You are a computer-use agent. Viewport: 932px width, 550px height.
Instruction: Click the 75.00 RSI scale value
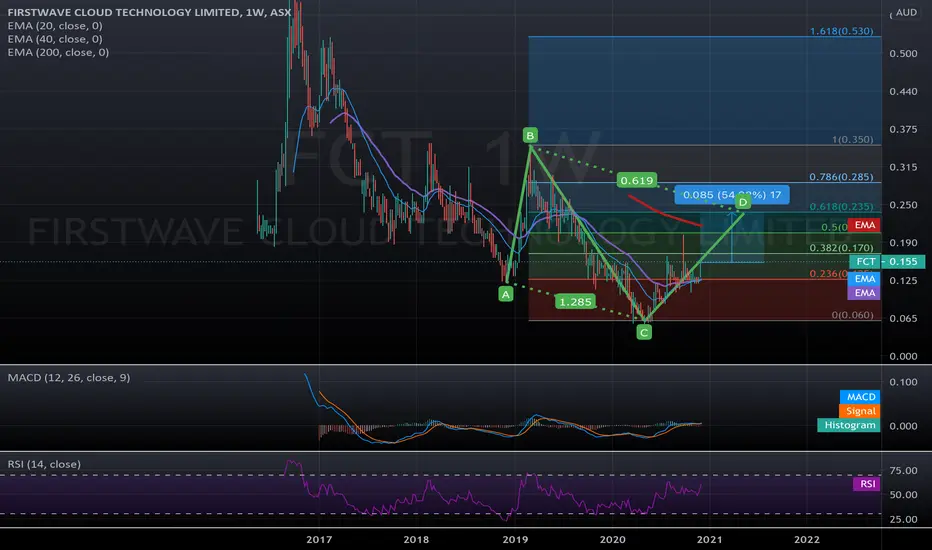coord(903,471)
